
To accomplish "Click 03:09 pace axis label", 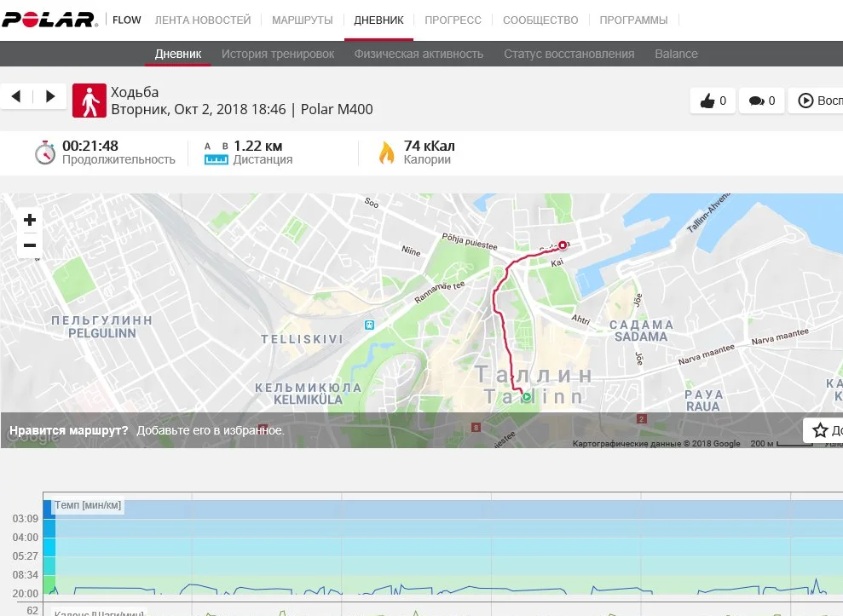I will tap(26, 519).
